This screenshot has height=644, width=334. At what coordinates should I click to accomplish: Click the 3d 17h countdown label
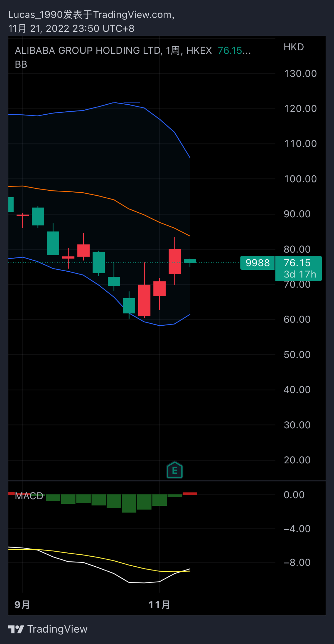tap(300, 274)
